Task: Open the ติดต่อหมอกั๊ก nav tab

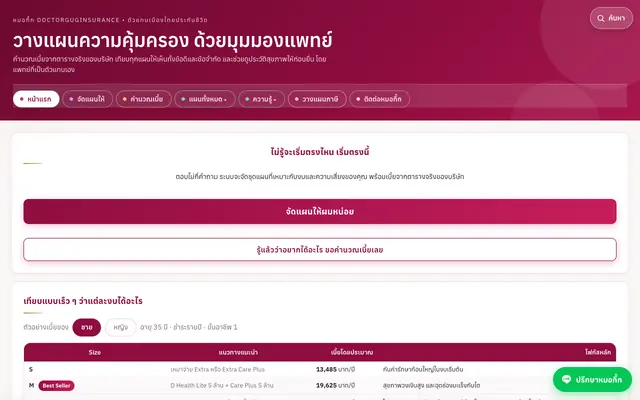Action: [x=379, y=99]
